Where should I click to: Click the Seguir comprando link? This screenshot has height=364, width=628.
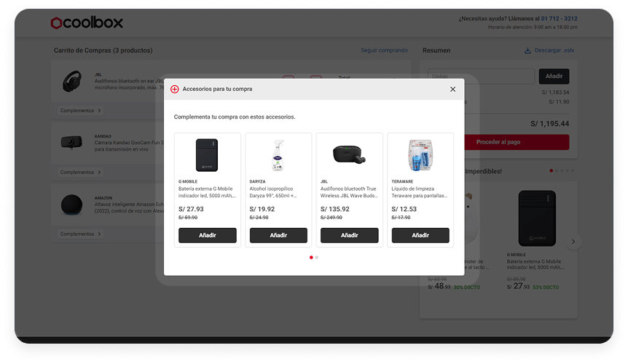(x=384, y=50)
